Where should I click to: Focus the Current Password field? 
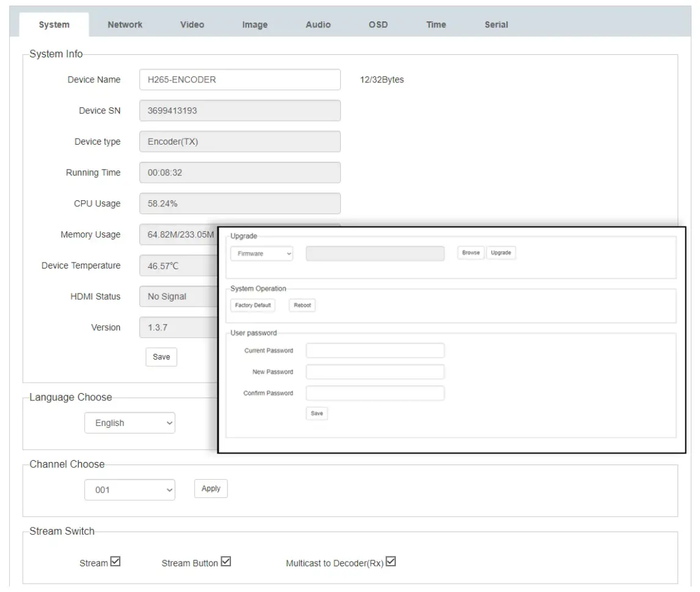(375, 350)
